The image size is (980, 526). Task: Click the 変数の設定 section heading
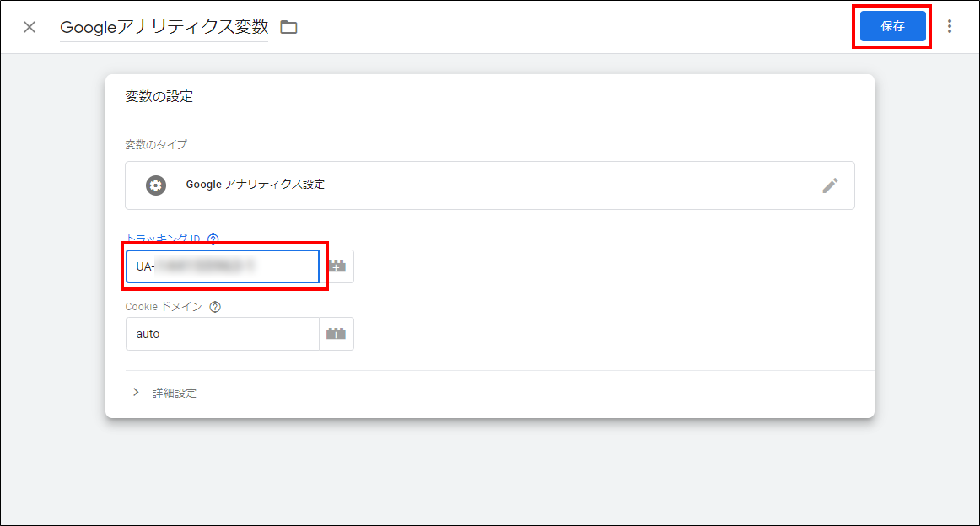[x=159, y=96]
